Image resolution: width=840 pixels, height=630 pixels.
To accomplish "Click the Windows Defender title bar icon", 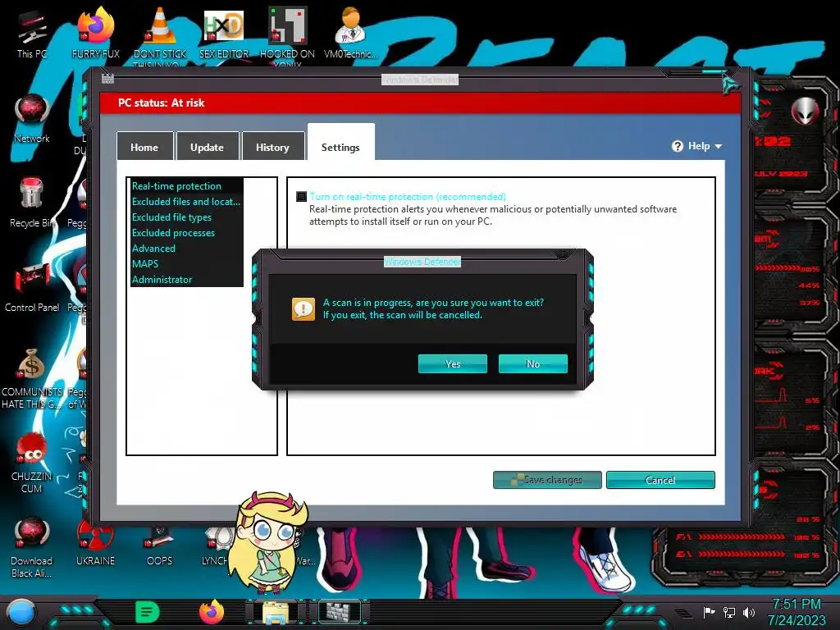I will pos(107,79).
